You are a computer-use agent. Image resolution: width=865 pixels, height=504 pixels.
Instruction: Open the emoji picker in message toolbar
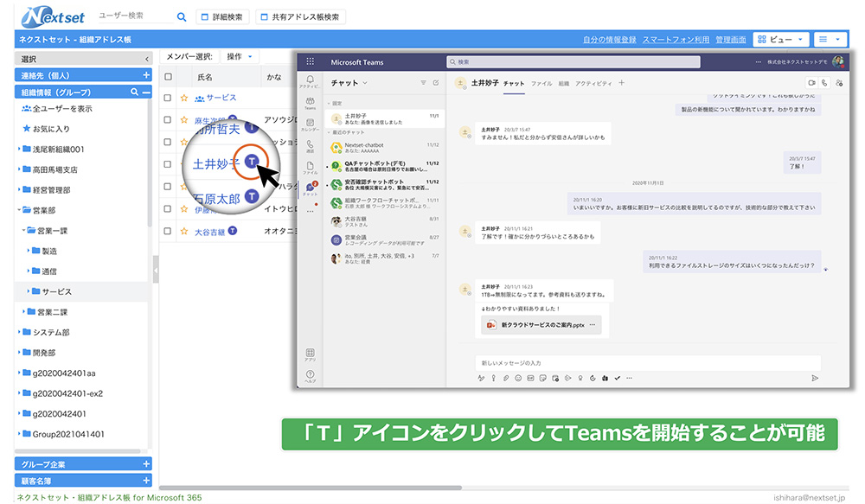(518, 378)
